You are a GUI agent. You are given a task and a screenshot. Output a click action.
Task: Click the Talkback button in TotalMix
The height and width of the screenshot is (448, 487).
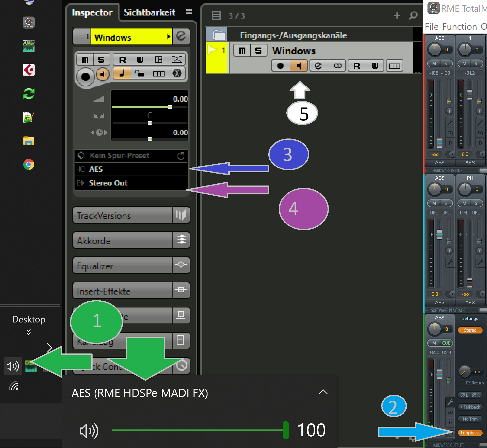click(470, 407)
